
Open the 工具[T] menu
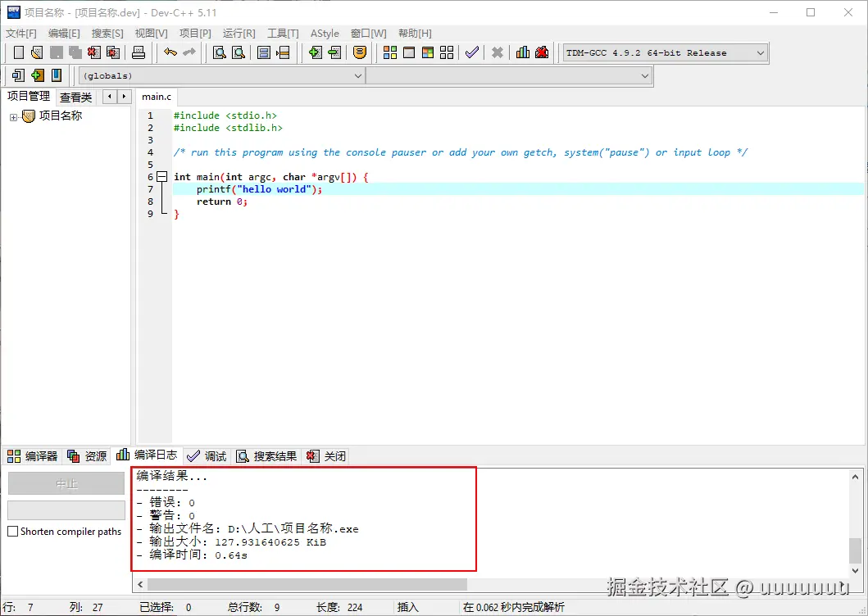[283, 34]
